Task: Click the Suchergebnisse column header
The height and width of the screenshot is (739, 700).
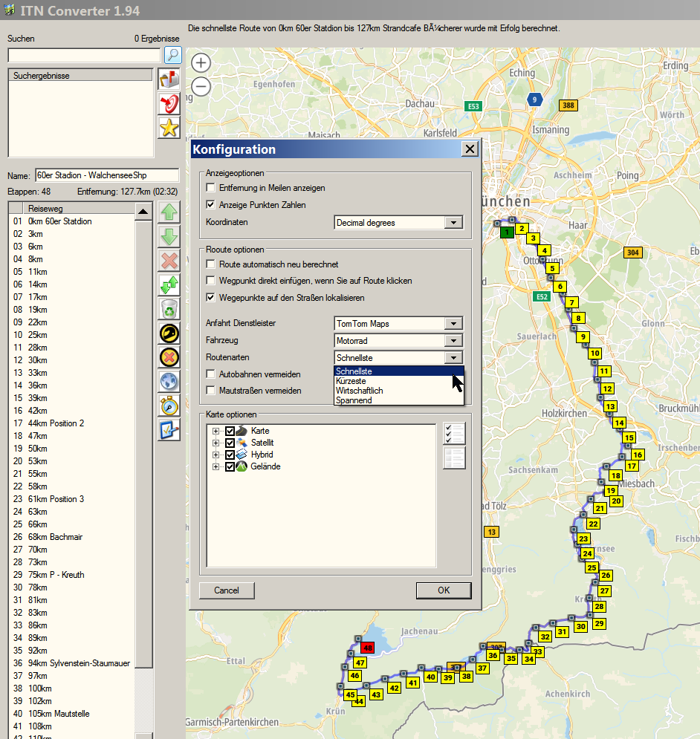Action: tap(81, 76)
